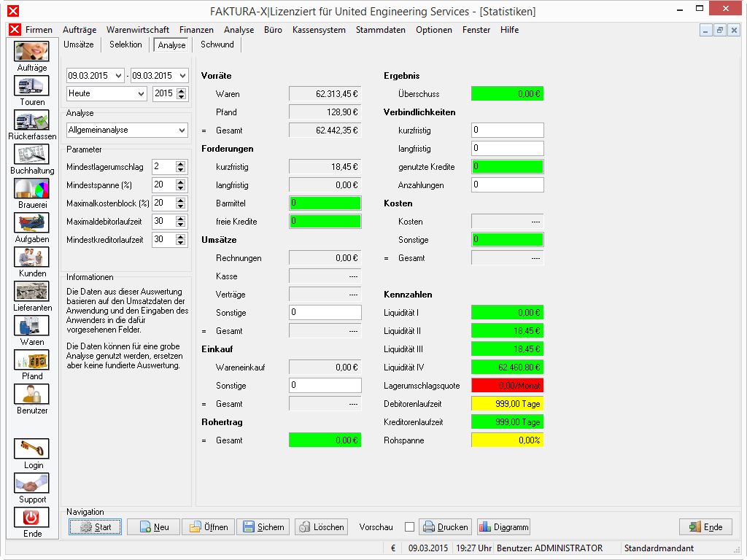This screenshot has height=560, width=747.
Task: Click the Barmittel green input field
Action: point(325,203)
